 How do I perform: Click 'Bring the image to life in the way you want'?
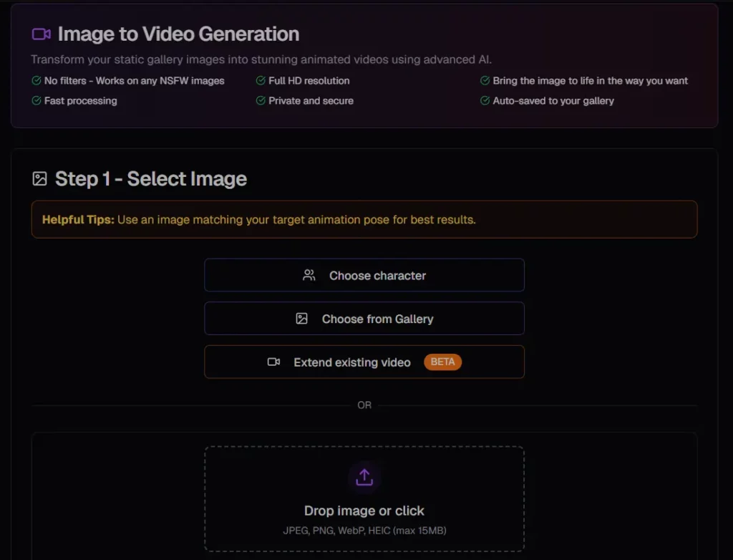[591, 81]
